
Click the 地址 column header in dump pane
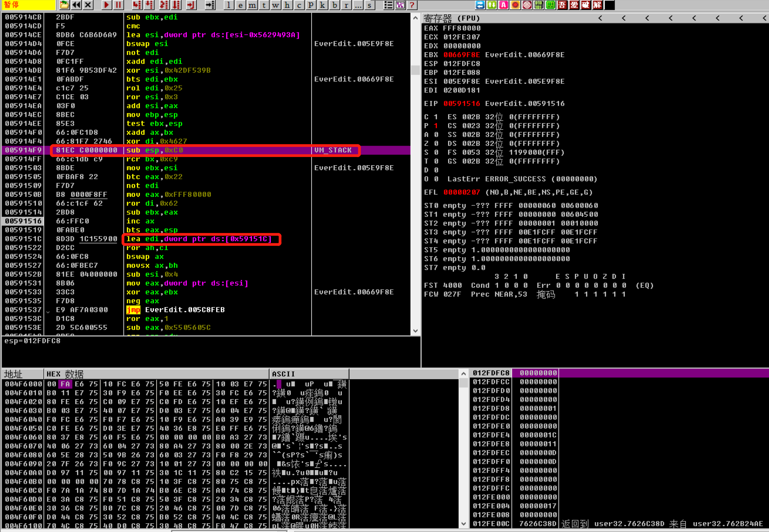[x=23, y=374]
